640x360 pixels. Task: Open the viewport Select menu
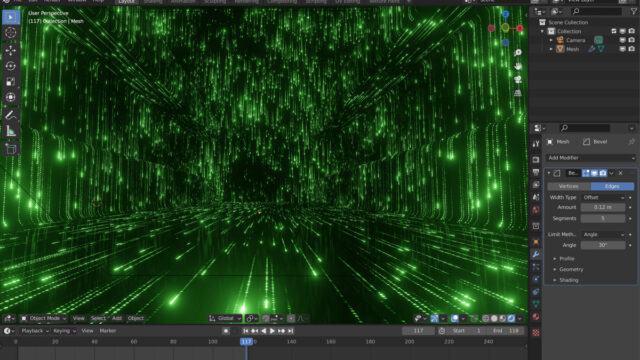coord(98,318)
